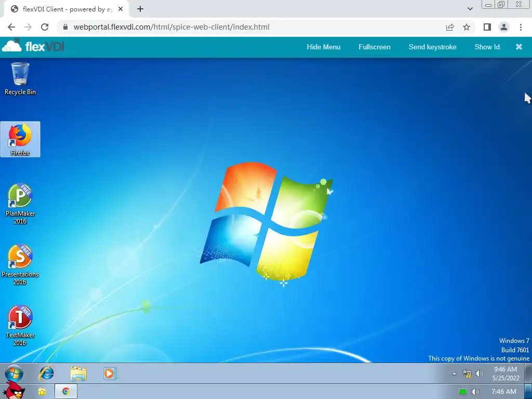Click the green tray icon on host taskbar
The width and height of the screenshot is (532, 399).
(x=463, y=392)
